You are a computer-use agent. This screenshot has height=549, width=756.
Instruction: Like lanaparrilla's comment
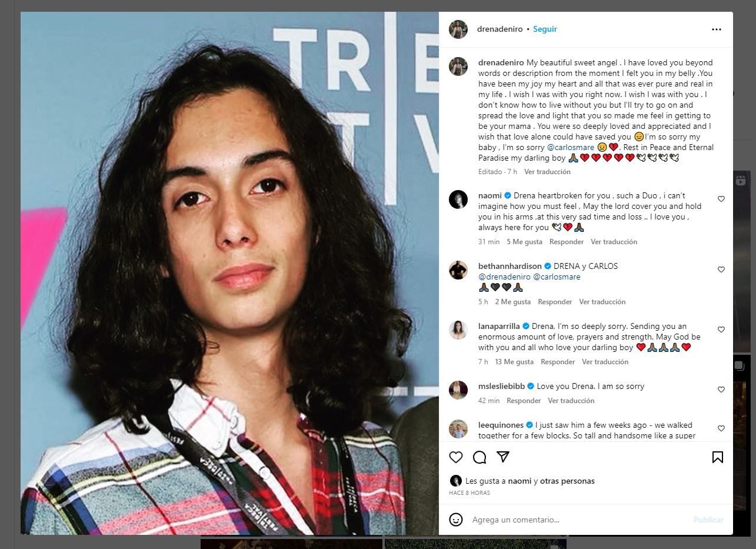(721, 330)
